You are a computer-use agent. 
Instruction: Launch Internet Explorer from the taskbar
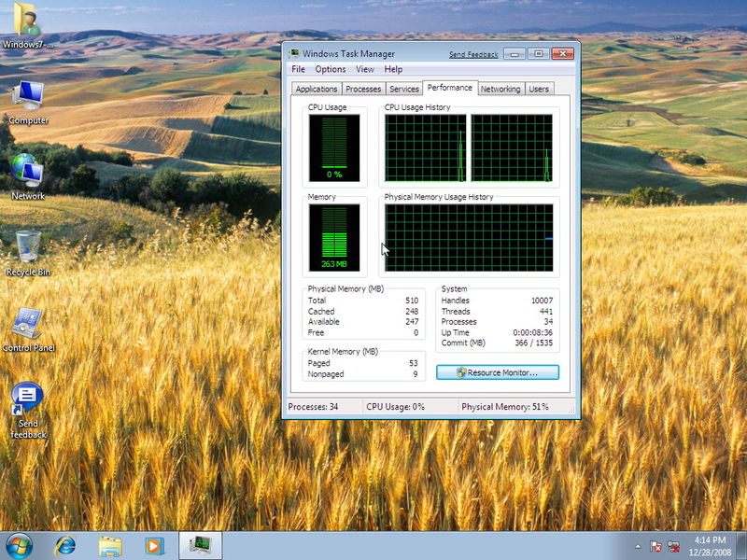65,544
